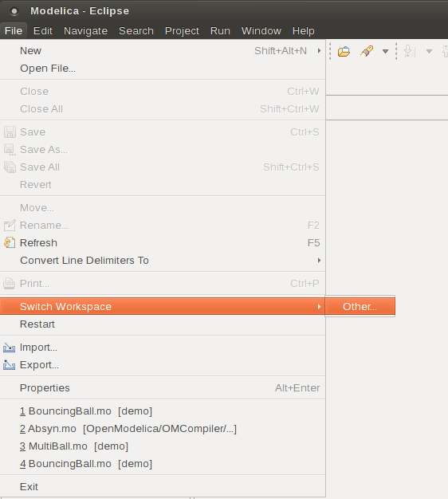The width and height of the screenshot is (448, 499).
Task: Click the New submenu arrow
Action: pos(319,50)
